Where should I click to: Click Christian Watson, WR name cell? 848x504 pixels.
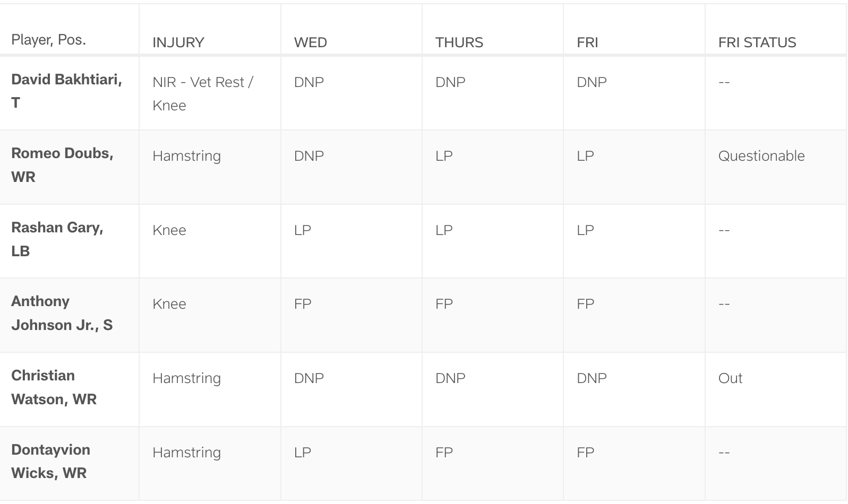(54, 387)
